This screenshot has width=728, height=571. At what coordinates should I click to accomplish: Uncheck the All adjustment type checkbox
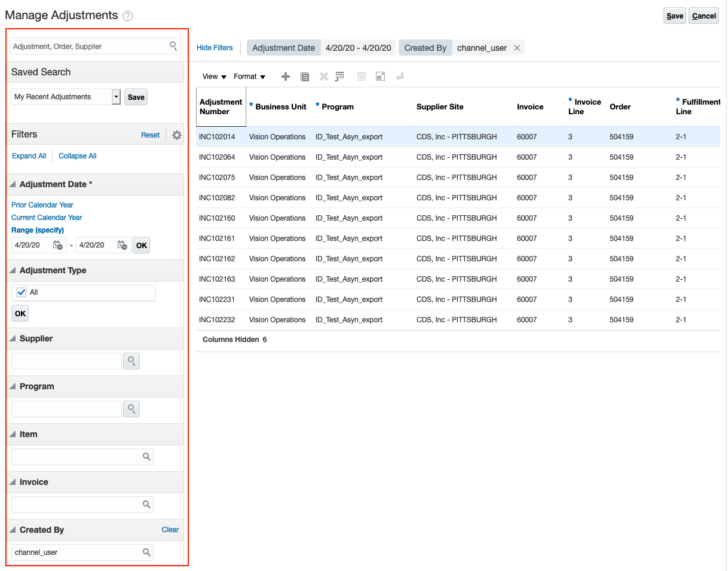23,292
